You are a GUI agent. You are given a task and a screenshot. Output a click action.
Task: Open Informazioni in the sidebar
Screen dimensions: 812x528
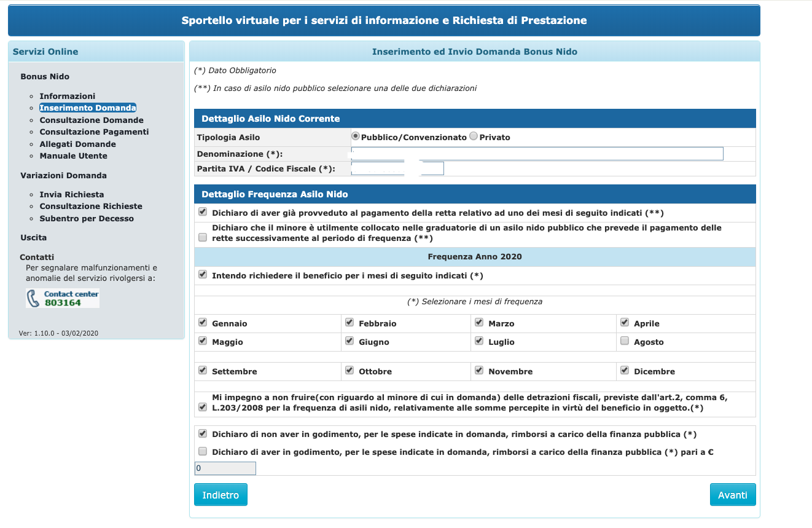[68, 96]
